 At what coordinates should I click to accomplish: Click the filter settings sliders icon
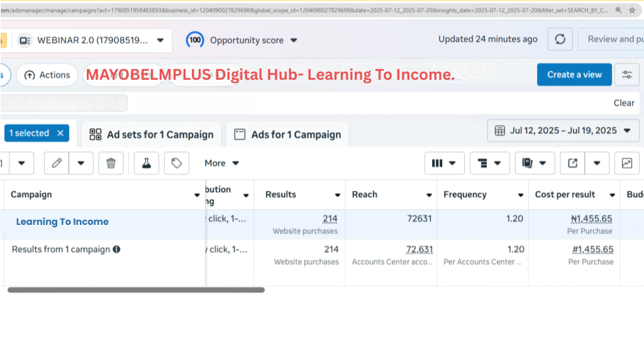626,75
